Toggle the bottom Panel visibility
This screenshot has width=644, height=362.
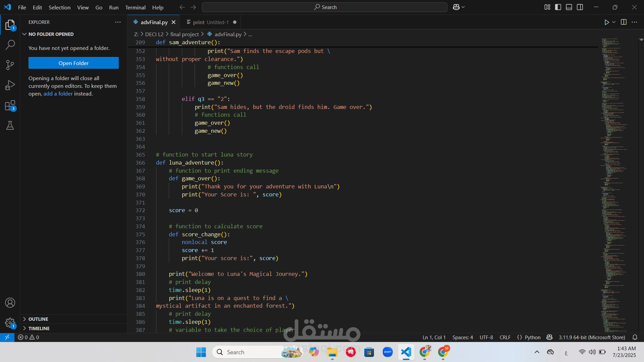click(x=569, y=7)
